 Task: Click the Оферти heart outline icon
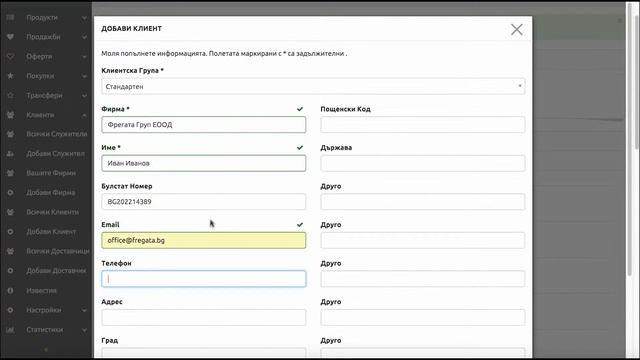click(11, 57)
